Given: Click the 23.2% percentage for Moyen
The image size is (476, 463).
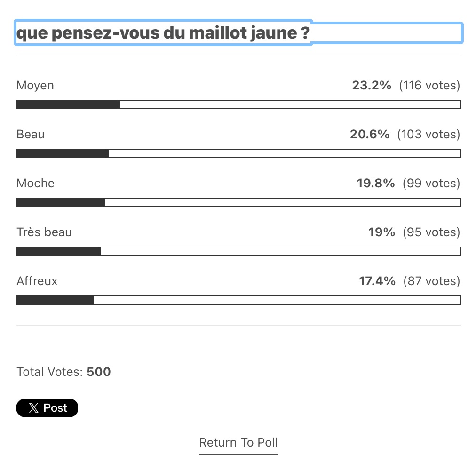Looking at the screenshot, I should pos(372,86).
